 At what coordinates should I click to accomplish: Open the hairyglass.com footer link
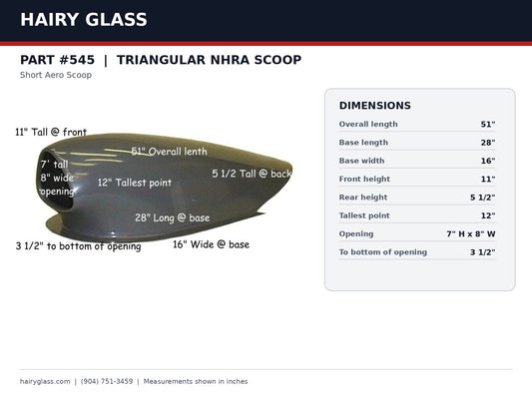click(x=45, y=381)
